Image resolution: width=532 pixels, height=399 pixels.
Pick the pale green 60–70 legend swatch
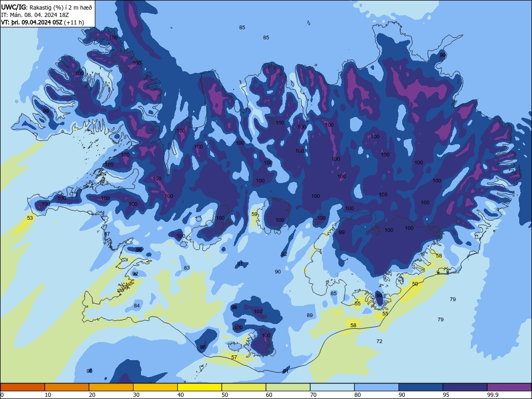(288, 387)
